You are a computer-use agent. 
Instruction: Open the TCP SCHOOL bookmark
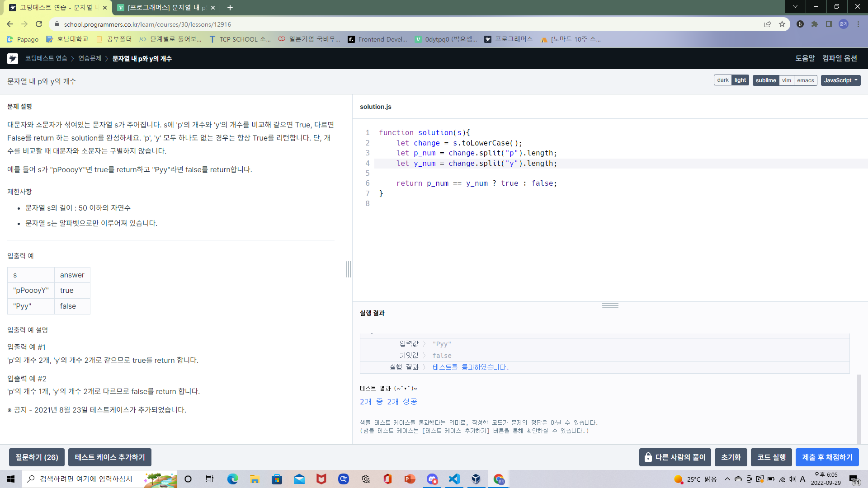click(x=240, y=39)
